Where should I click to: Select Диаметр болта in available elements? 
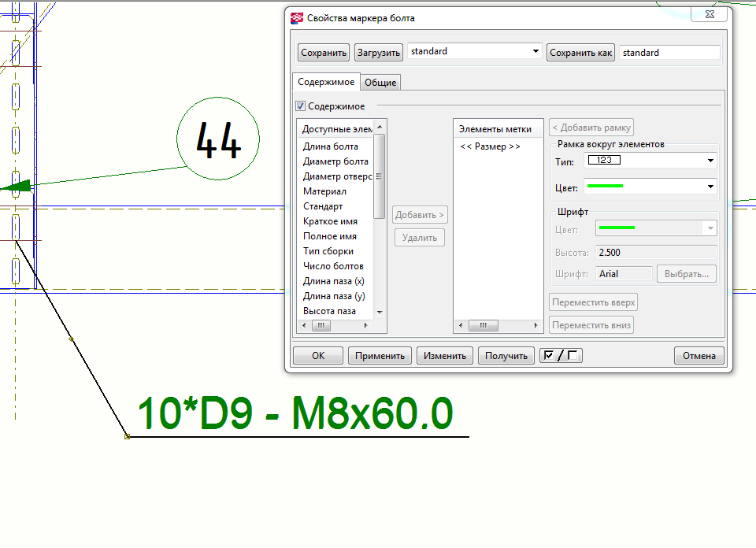335,161
